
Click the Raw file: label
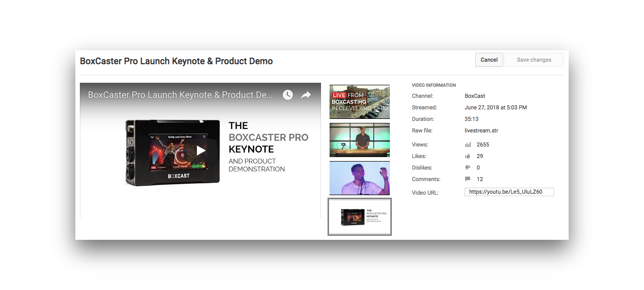(x=422, y=130)
